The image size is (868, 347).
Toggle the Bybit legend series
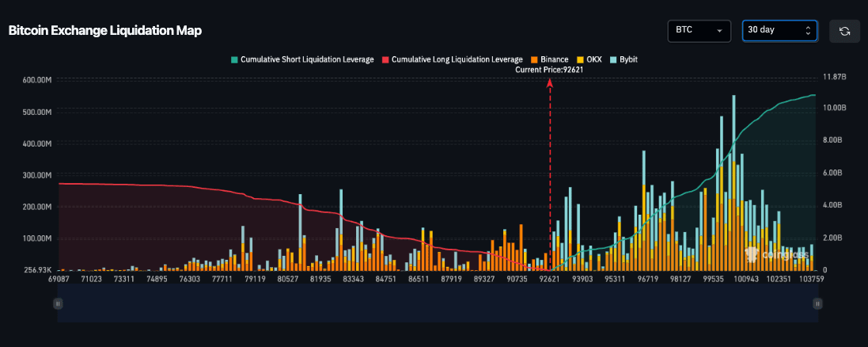[624, 59]
